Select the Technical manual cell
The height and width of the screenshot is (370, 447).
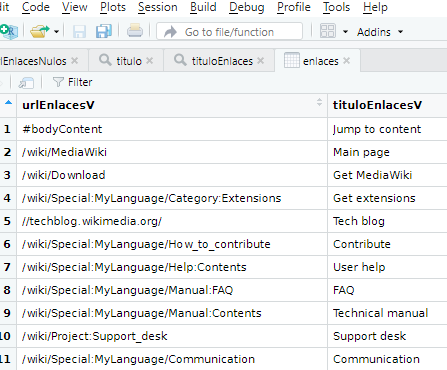click(387, 313)
